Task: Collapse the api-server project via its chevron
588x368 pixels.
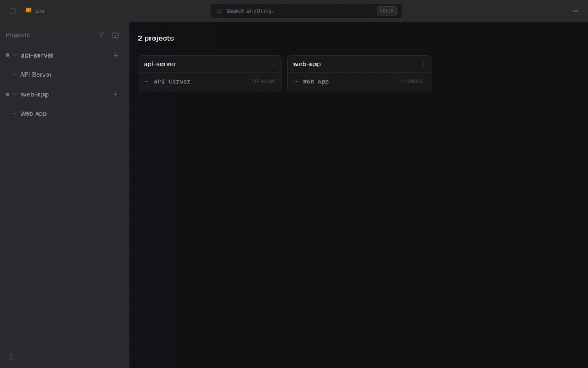Action: [15, 55]
